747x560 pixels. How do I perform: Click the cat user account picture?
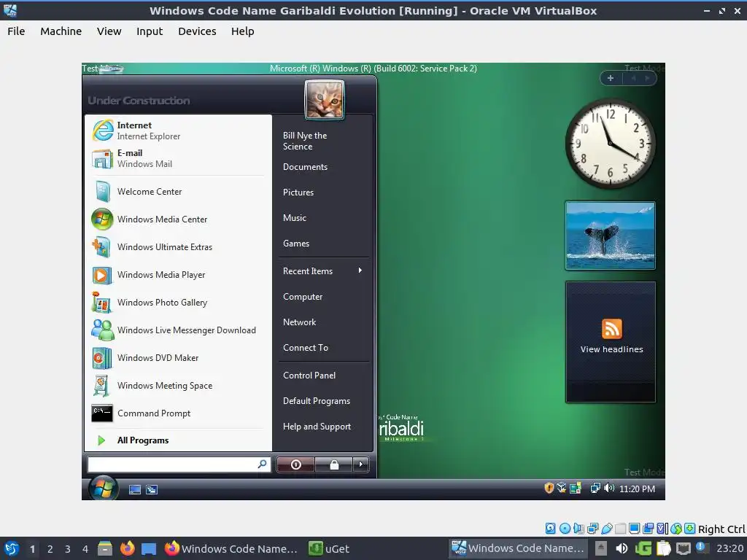[x=325, y=99]
